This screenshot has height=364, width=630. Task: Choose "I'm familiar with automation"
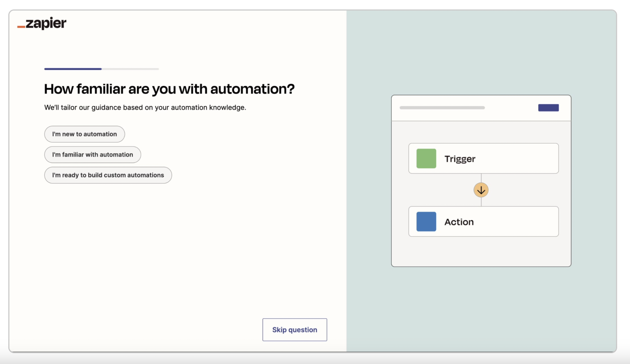93,155
